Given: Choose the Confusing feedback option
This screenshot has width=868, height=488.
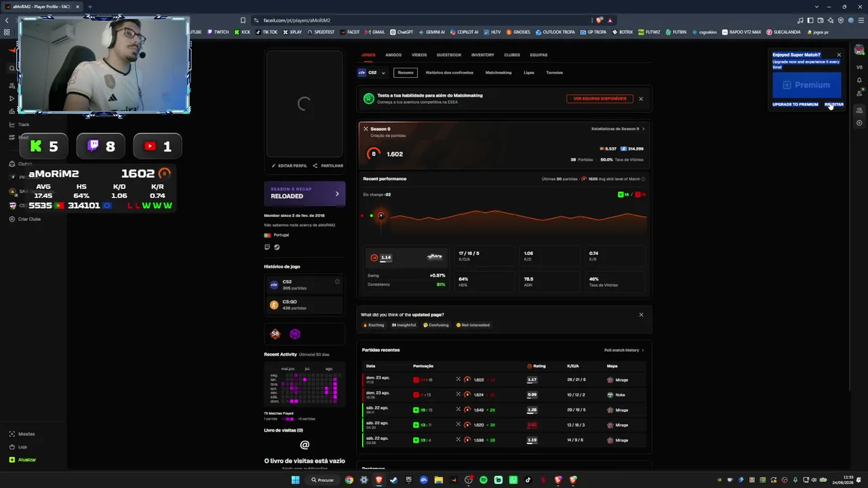Looking at the screenshot, I should [x=436, y=325].
